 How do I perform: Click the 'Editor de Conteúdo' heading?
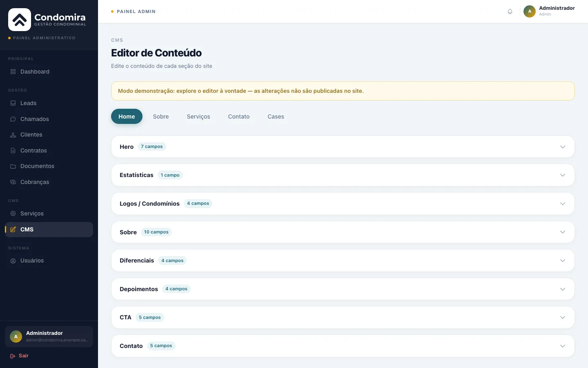tap(156, 53)
